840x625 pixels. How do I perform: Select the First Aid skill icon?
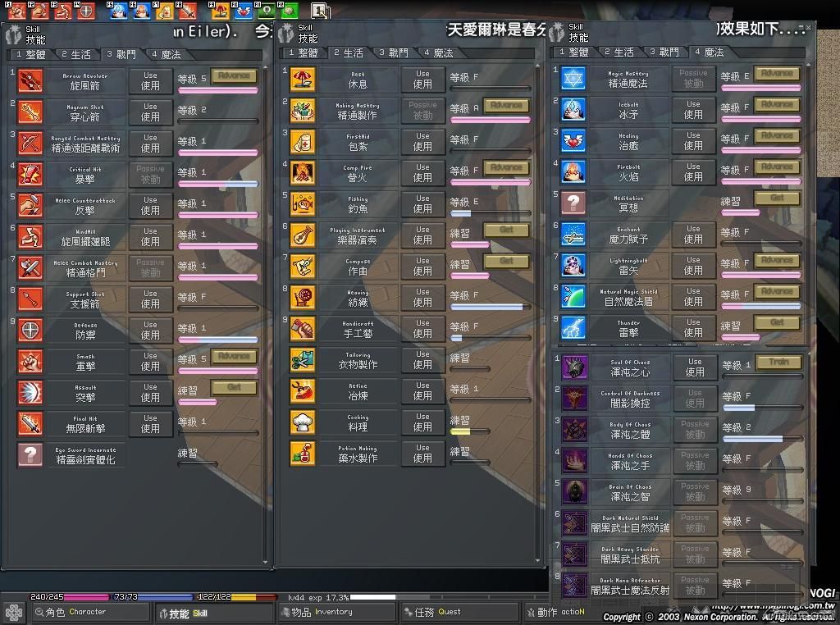pos(303,142)
